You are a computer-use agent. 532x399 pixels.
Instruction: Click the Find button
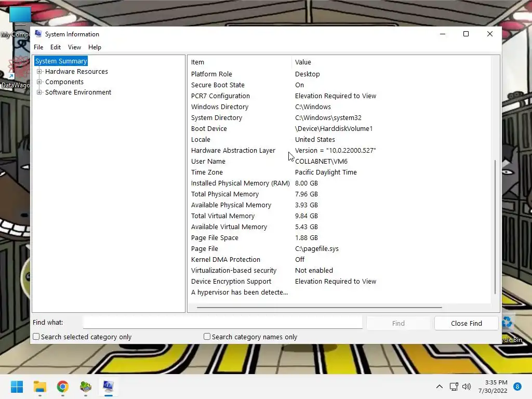tap(398, 323)
